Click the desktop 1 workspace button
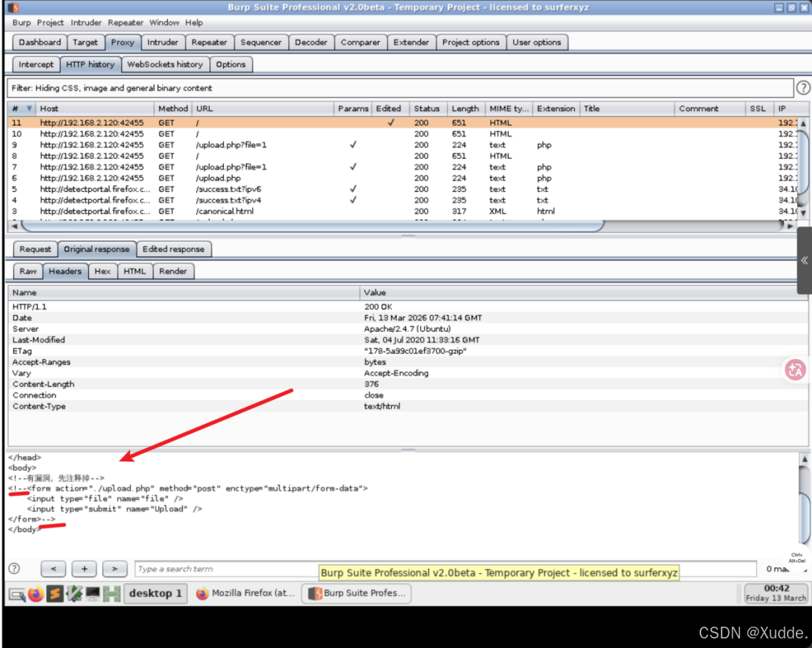This screenshot has width=812, height=648. [156, 593]
